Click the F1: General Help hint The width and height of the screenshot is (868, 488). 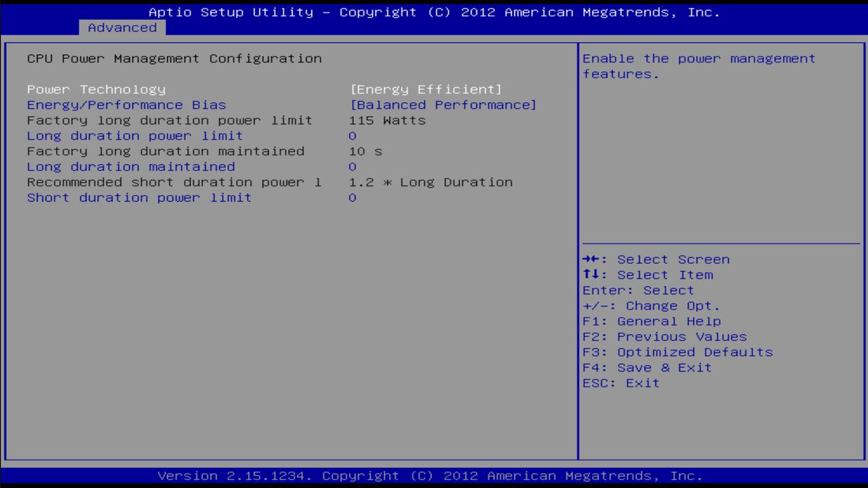coord(652,322)
